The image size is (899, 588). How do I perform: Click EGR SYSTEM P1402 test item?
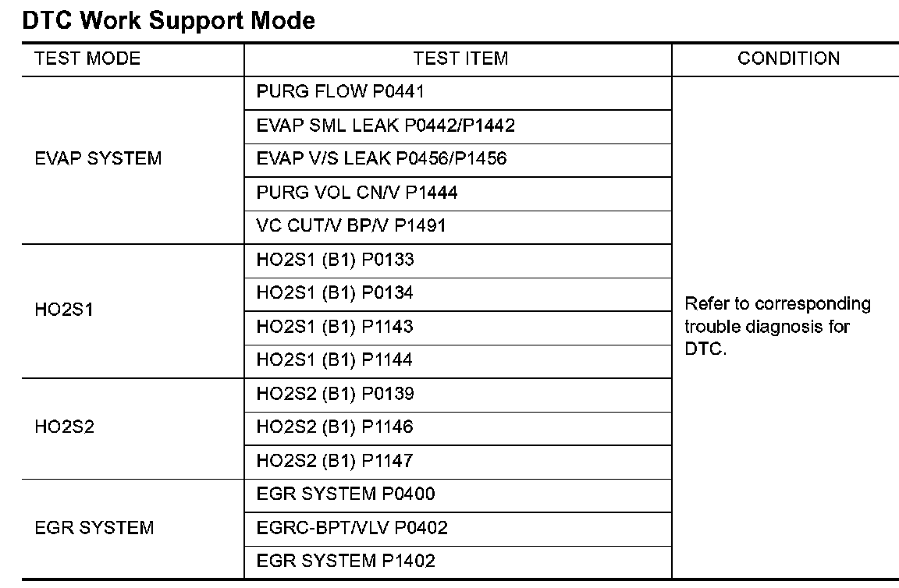(346, 561)
